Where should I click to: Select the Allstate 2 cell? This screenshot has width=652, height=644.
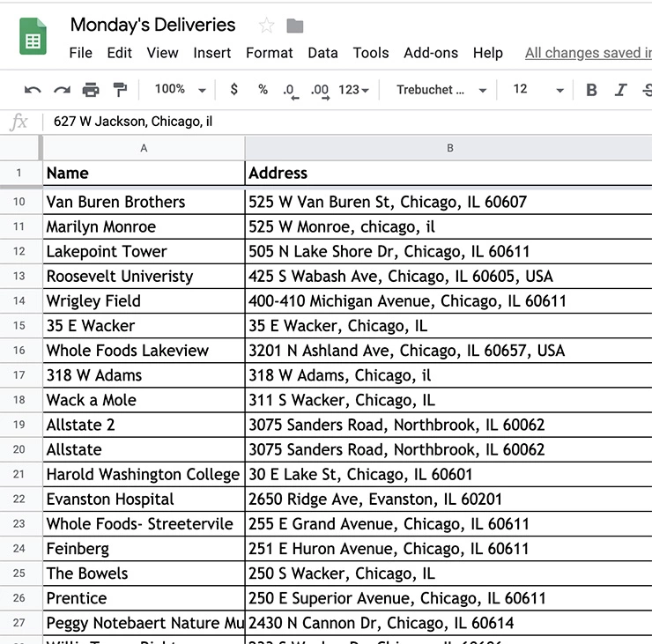tap(144, 425)
